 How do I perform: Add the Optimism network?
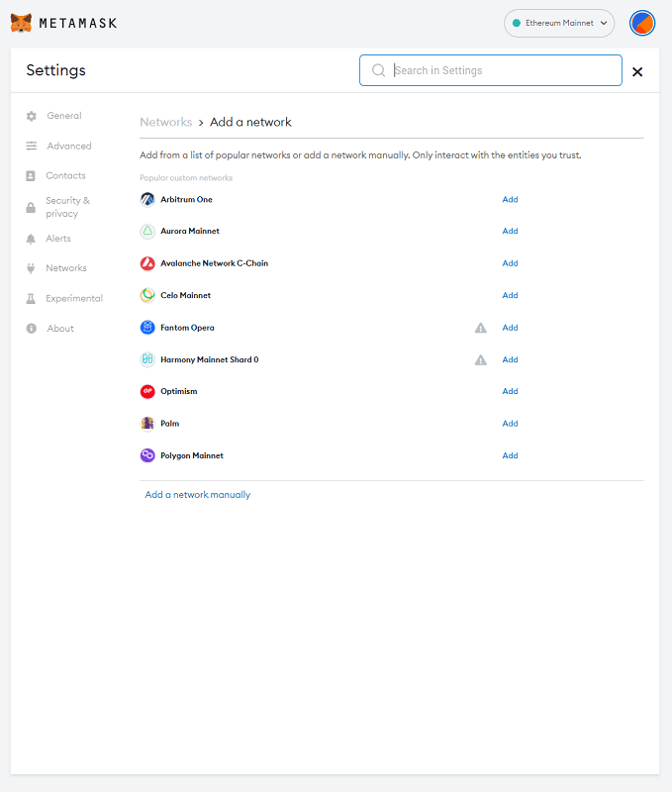[510, 391]
